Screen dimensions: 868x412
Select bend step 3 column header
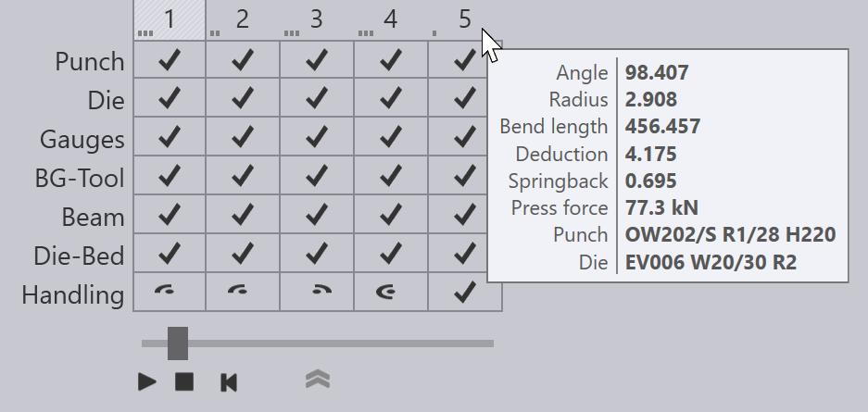[x=317, y=20]
